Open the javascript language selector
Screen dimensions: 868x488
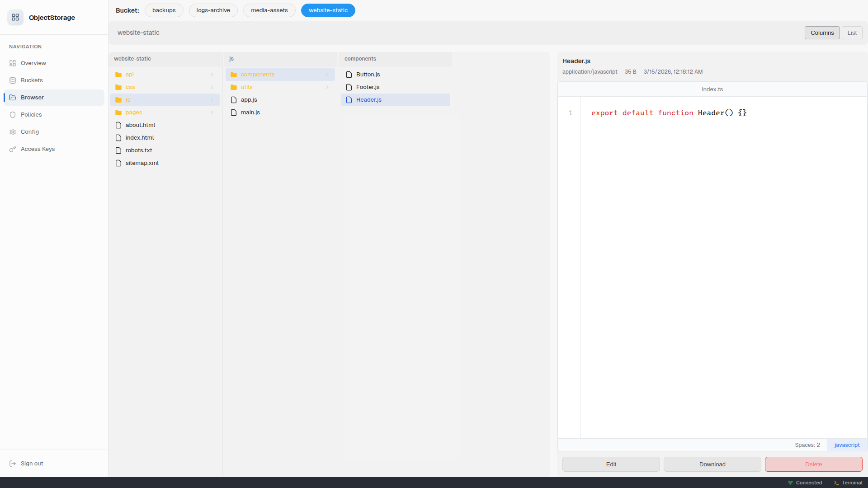pos(847,445)
